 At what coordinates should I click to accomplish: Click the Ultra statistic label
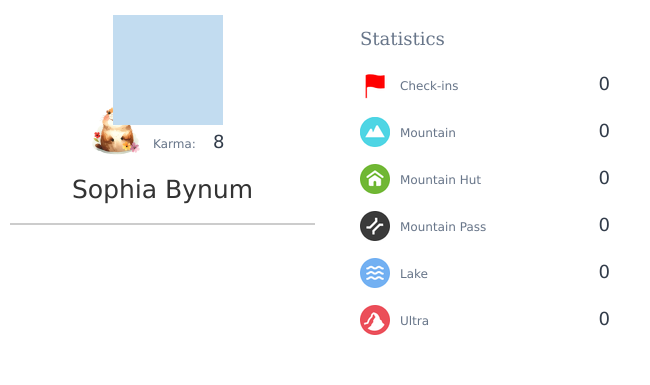(414, 321)
